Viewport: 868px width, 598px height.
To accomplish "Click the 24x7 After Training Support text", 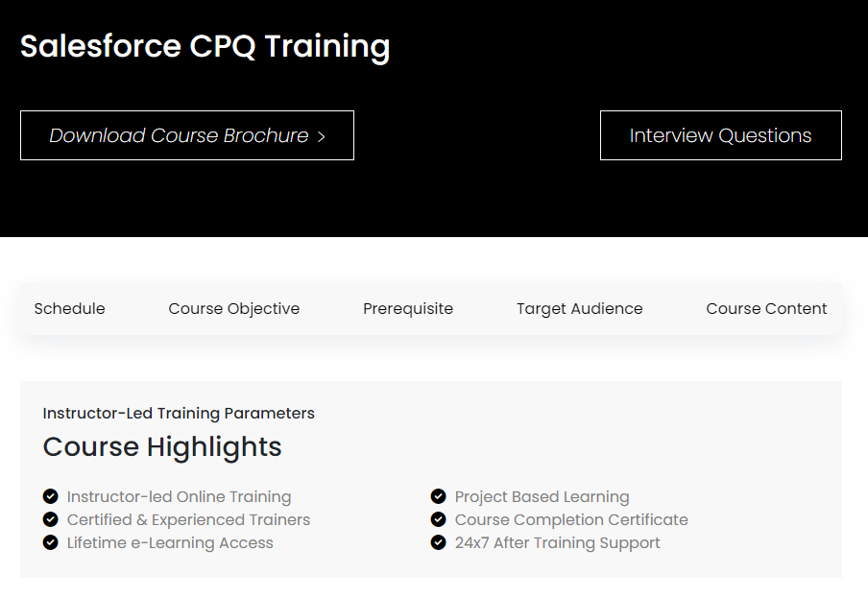I will coord(557,542).
